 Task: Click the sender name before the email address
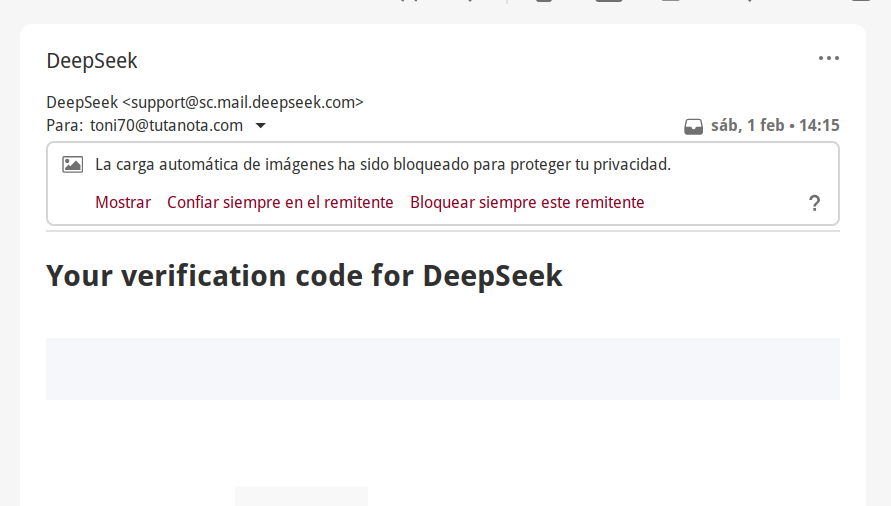(x=82, y=102)
